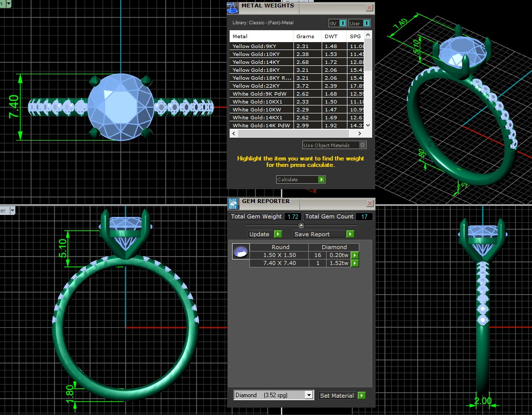
Task: Click the round gem thumbnail icon
Action: click(x=241, y=252)
